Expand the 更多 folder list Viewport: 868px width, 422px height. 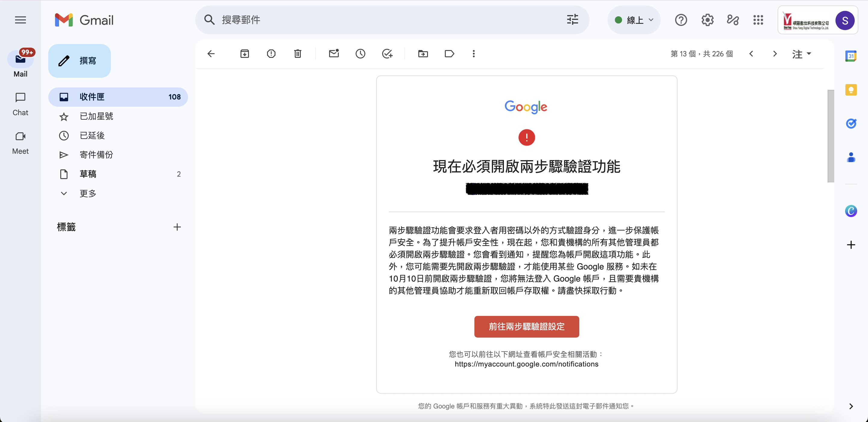pyautogui.click(x=88, y=194)
